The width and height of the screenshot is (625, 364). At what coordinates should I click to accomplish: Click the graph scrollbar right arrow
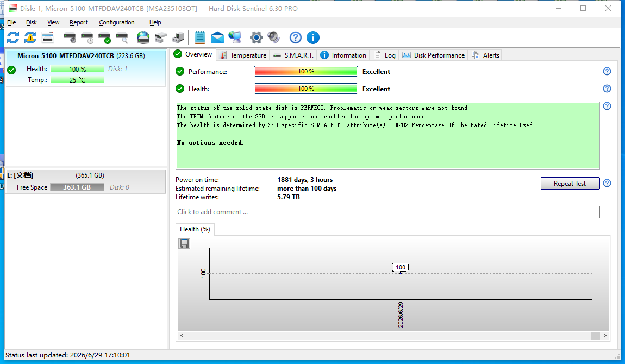(605, 336)
